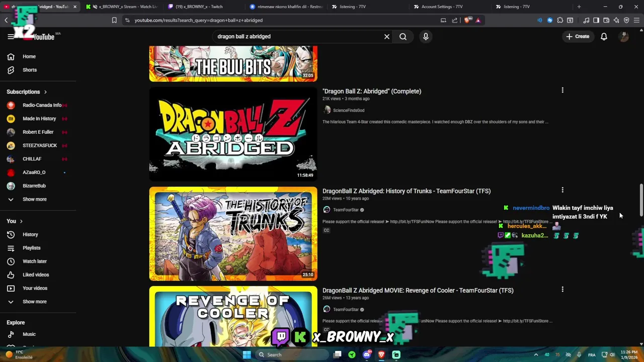Screen dimensions: 644x362
Task: Open Robert E Fuller subscription
Action: (x=38, y=132)
